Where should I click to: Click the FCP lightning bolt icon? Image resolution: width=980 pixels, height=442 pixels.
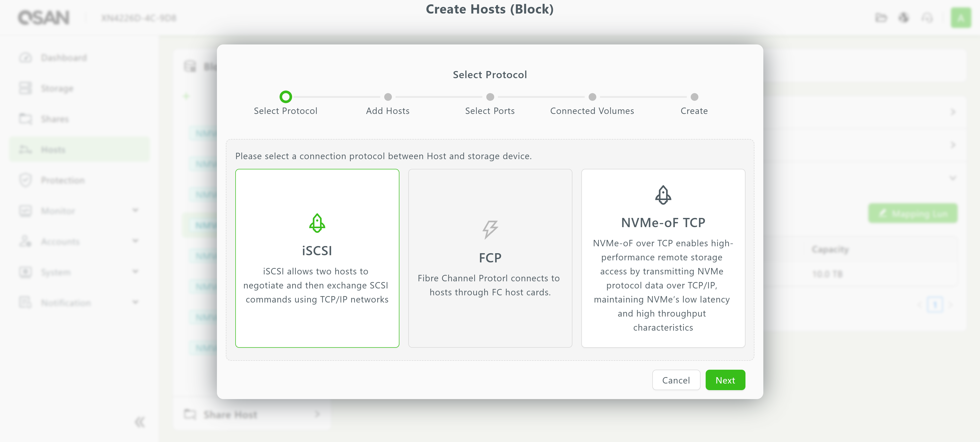click(490, 230)
